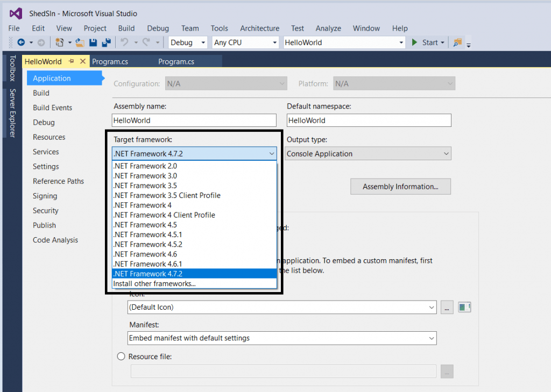Image resolution: width=551 pixels, height=392 pixels.
Task: Click the greyed Navigate Forward icon
Action: tap(41, 42)
